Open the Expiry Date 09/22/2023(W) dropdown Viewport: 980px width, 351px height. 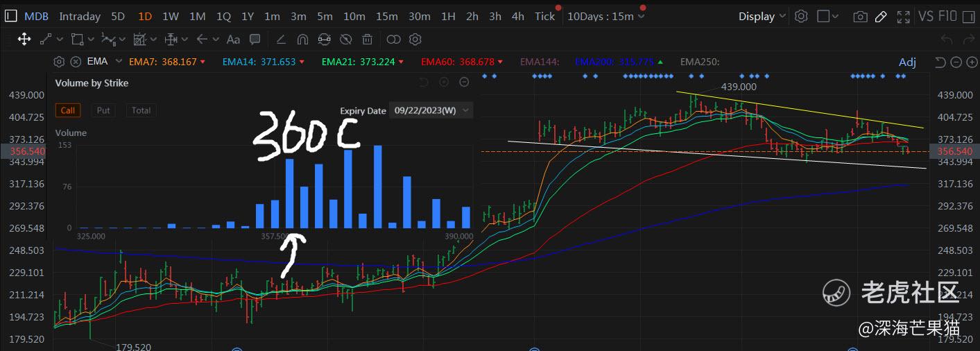(x=431, y=110)
